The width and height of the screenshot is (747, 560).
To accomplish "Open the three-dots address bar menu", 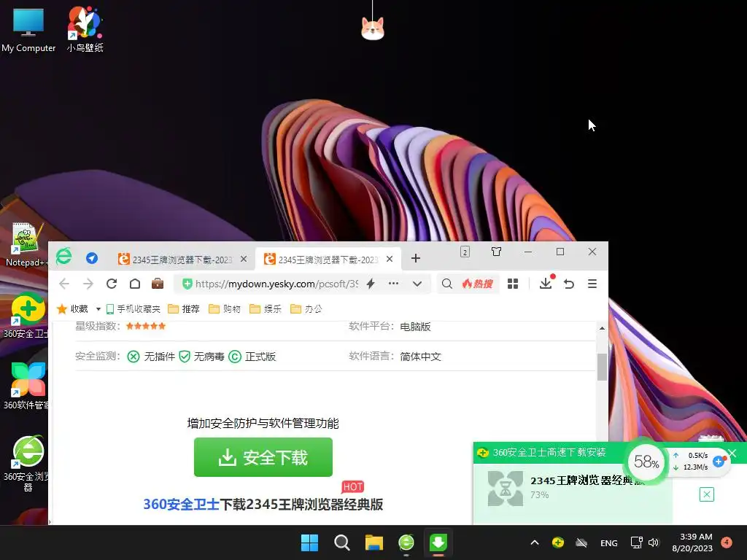I will (393, 284).
